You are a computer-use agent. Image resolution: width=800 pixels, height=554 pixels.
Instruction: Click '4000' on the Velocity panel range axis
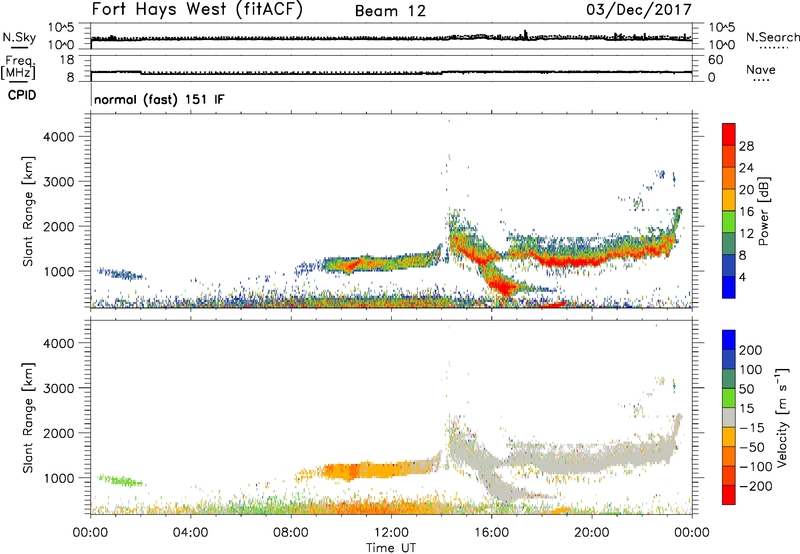point(58,343)
